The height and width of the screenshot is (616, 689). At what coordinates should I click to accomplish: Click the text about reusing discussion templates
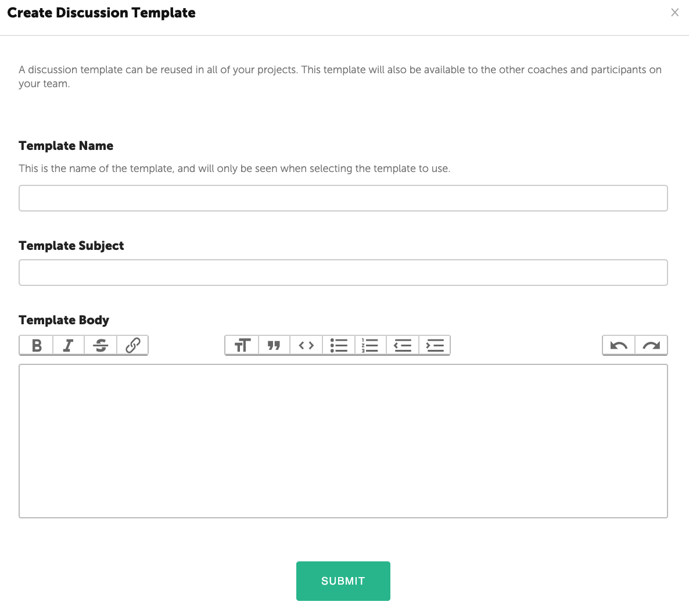(x=340, y=77)
